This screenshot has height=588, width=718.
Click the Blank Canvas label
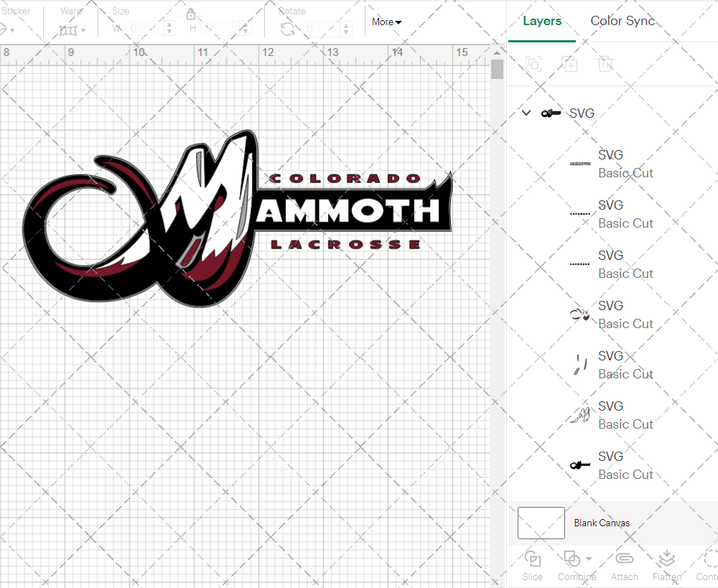click(602, 523)
